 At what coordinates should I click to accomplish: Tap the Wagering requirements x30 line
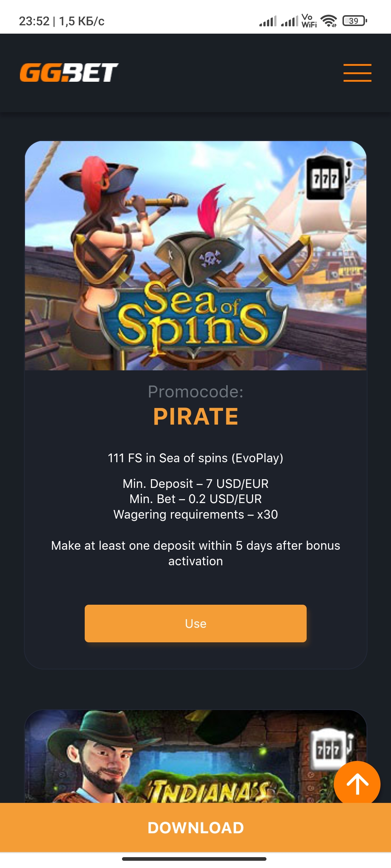tap(195, 514)
